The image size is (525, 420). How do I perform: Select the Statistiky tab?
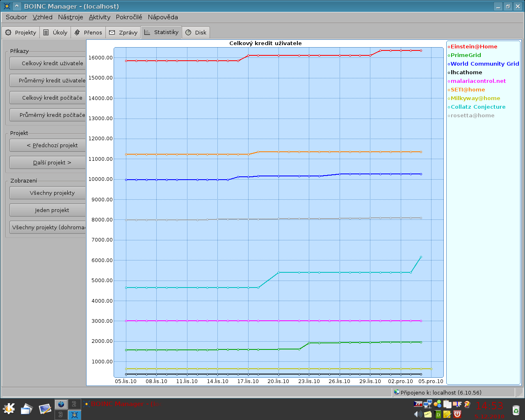[x=161, y=32]
